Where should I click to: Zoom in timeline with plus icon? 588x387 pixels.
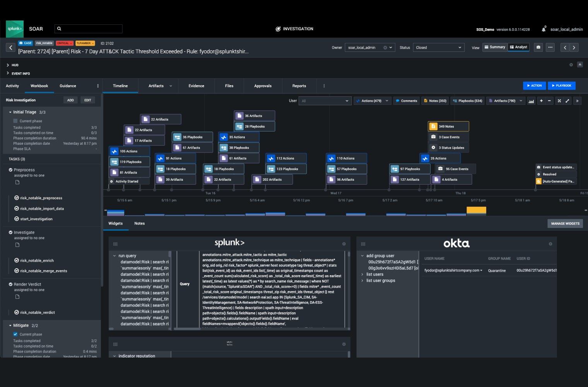(x=541, y=101)
